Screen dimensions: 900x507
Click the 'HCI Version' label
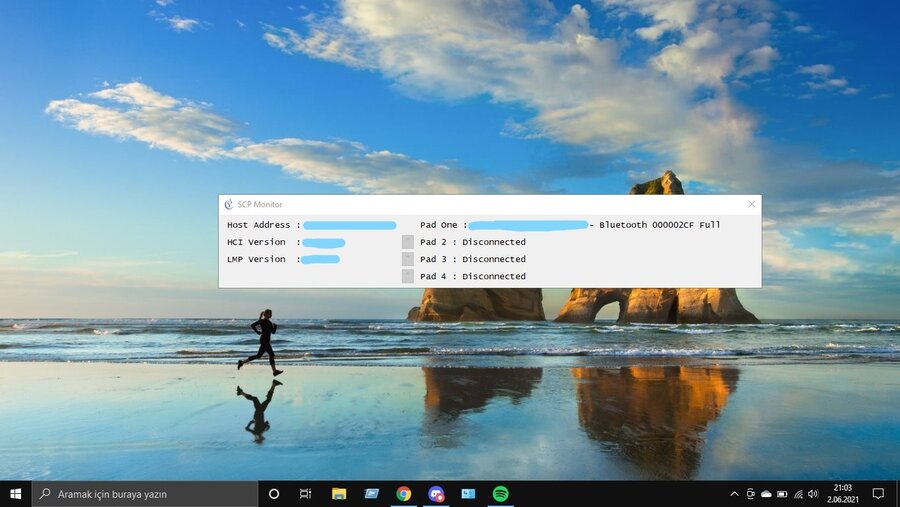(x=256, y=242)
